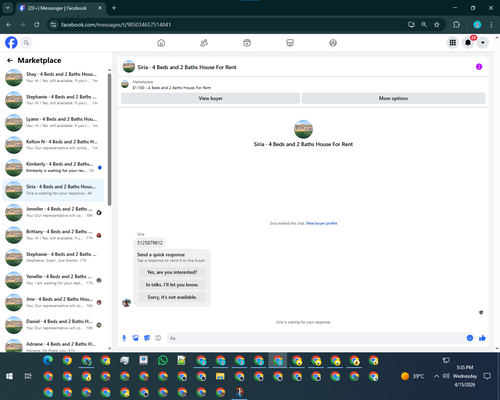Open the Friends icon in top nav
This screenshot has height=400, width=500.
tap(204, 43)
